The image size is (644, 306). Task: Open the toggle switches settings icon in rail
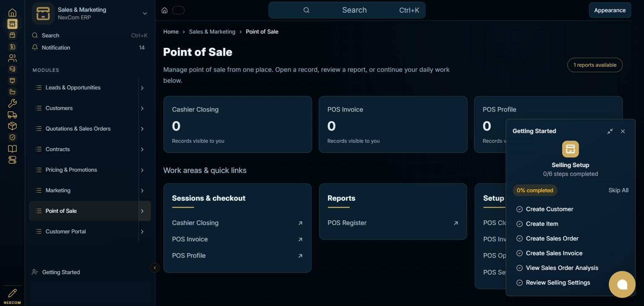13,160
